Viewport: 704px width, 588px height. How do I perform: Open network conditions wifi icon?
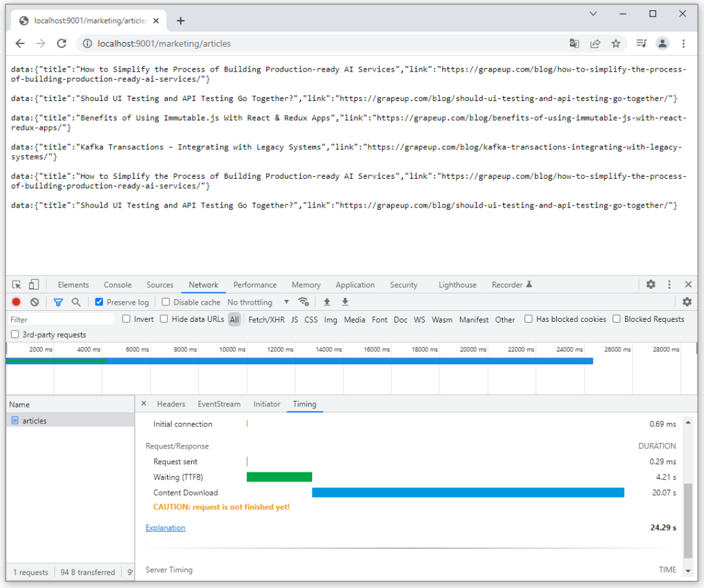coord(303,302)
